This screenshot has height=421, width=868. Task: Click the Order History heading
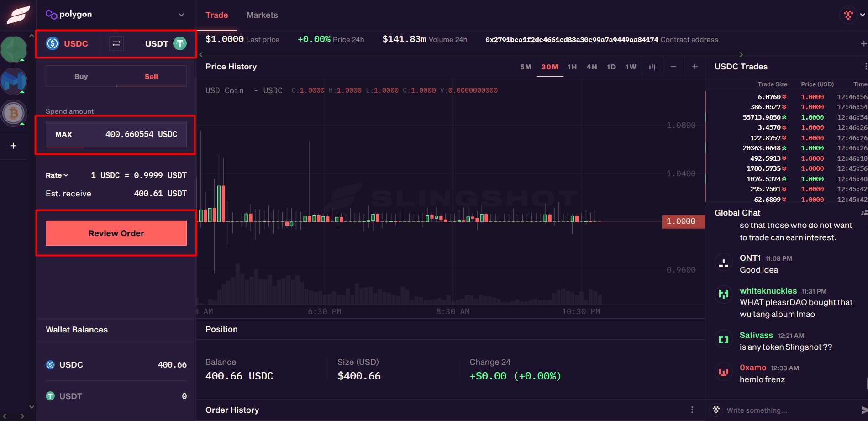click(232, 410)
